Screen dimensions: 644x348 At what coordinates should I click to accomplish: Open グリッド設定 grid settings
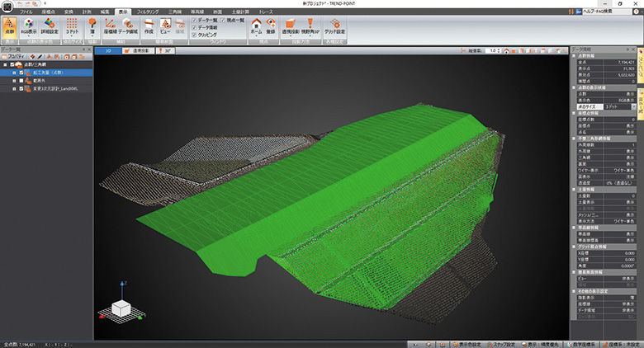tap(334, 27)
